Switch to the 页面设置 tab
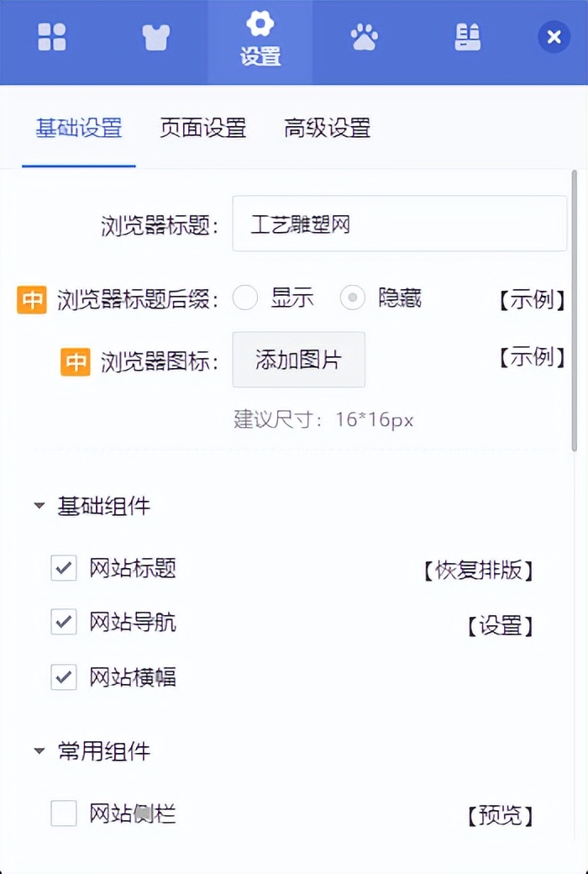 202,128
